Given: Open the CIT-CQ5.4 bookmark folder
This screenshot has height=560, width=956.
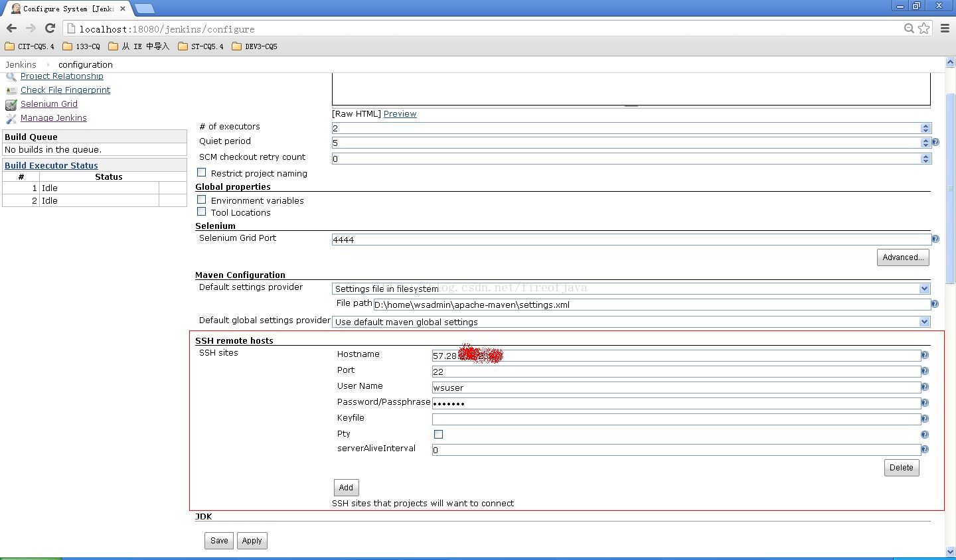Looking at the screenshot, I should tap(30, 46).
